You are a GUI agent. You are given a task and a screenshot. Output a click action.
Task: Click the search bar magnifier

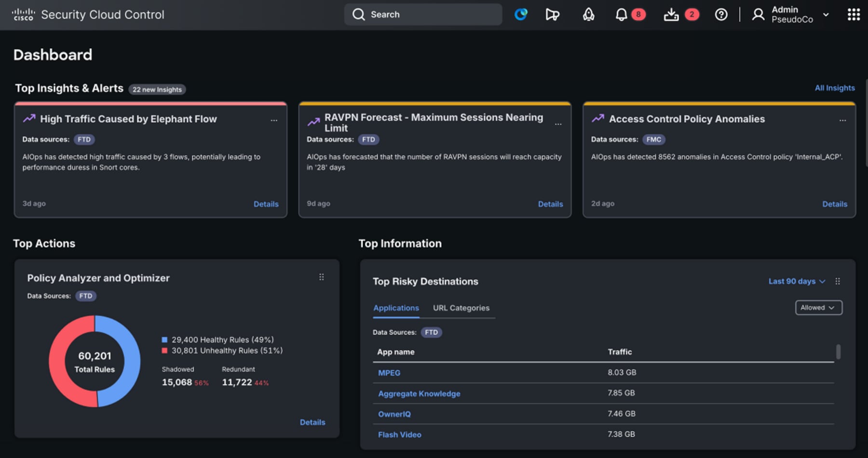(x=358, y=14)
